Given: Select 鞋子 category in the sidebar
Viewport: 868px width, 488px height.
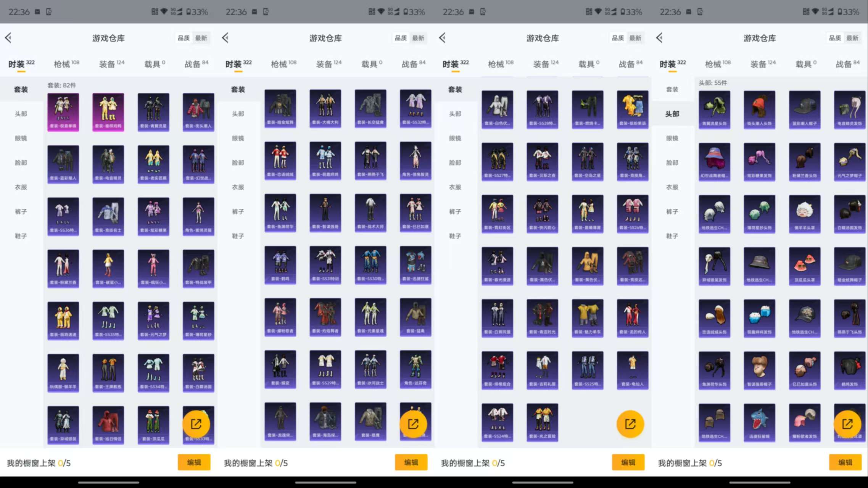Looking at the screenshot, I should [x=21, y=236].
